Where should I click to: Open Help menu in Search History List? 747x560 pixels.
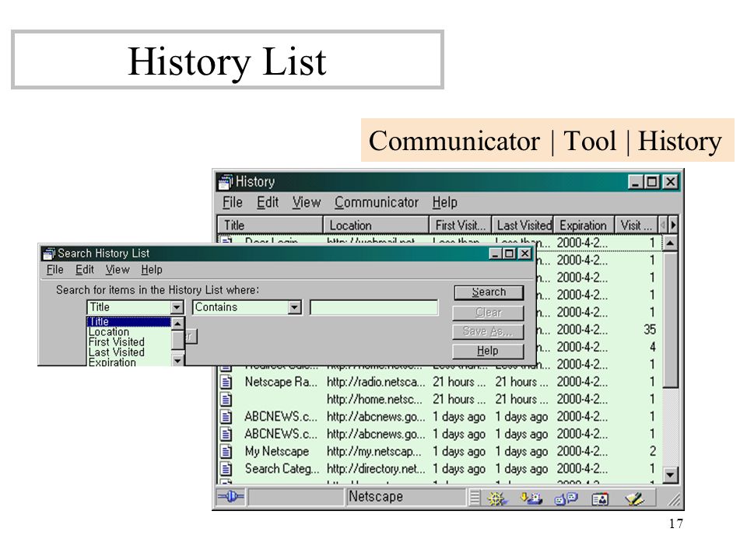point(152,270)
